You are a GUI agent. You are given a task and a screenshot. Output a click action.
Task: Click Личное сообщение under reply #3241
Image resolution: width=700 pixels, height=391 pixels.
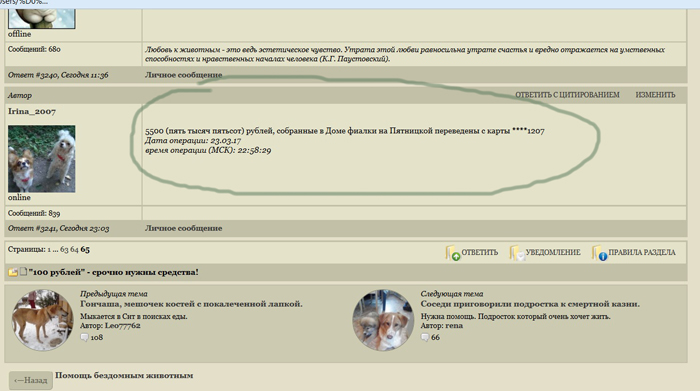[x=183, y=228]
